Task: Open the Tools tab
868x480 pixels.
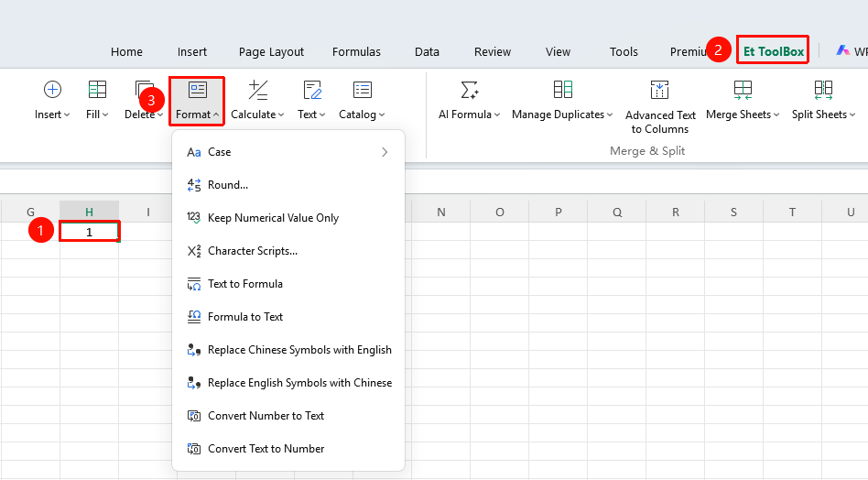Action: [x=624, y=52]
